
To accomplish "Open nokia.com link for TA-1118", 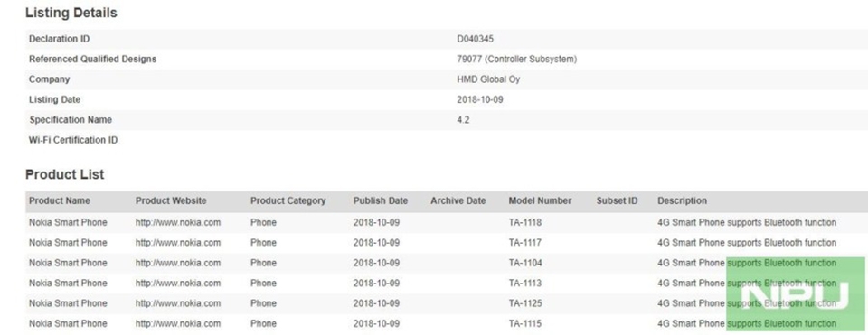I will (x=178, y=222).
